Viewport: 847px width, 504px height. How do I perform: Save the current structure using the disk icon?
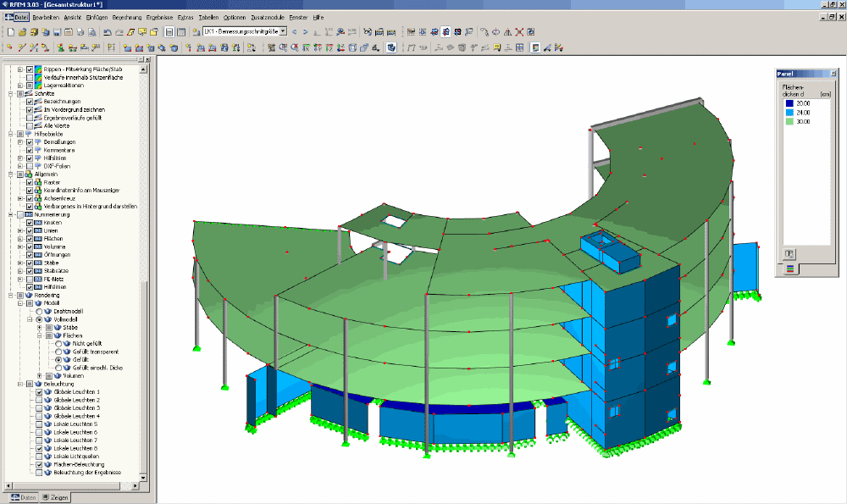(57, 31)
